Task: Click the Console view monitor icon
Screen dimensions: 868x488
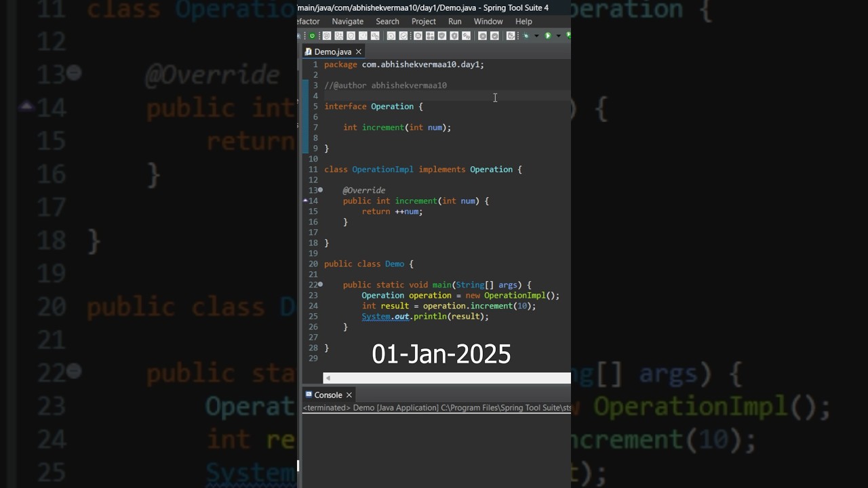Action: (309, 394)
